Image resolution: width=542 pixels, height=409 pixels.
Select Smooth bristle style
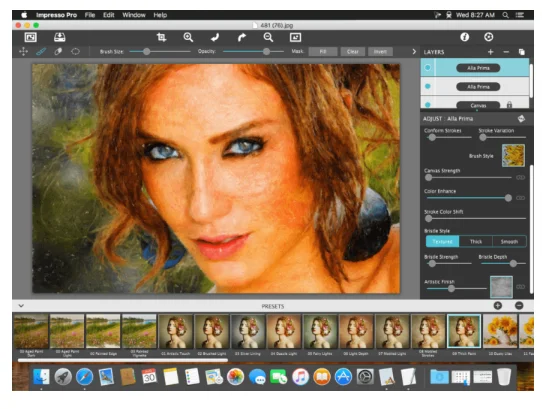pyautogui.click(x=509, y=241)
